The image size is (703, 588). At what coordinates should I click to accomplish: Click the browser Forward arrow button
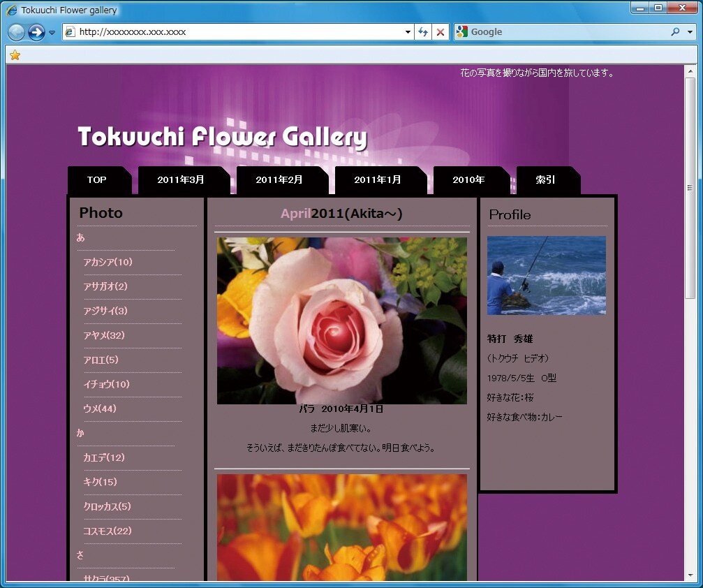(x=36, y=32)
